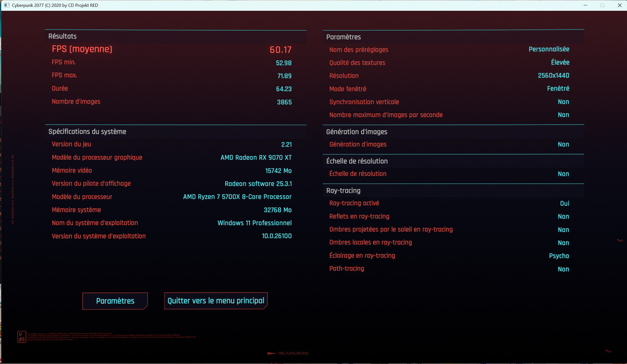
Task: Select the 'Version du pilote d'affichage' label
Action: [x=91, y=184]
